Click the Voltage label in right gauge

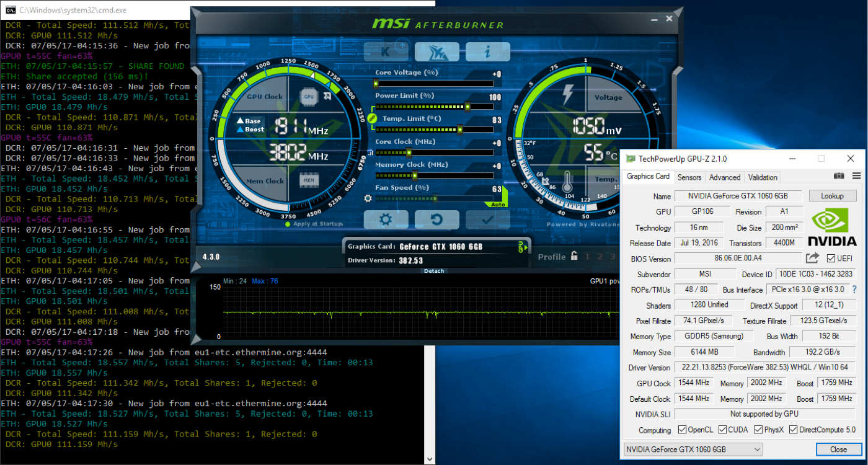(x=608, y=97)
